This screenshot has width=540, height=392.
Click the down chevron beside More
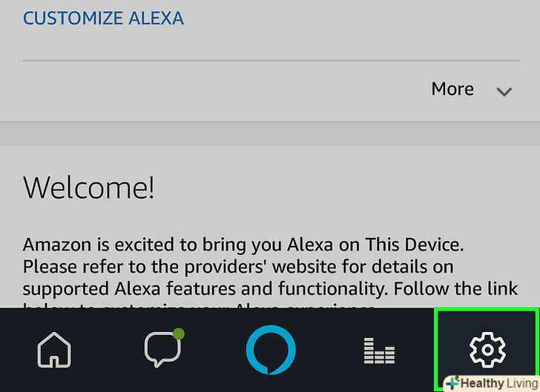click(504, 92)
